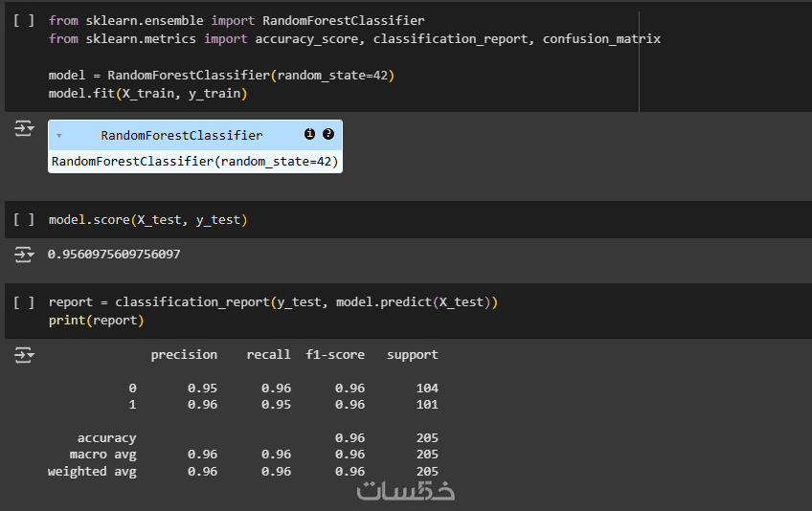The image size is (812, 511).
Task: Click the RandomForestClassifier(random_state=42) parameter text
Action: point(194,162)
